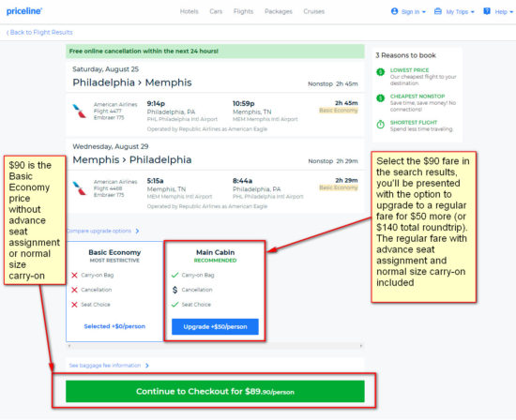Expand the Help dropdown
This screenshot has width=516, height=420.
pos(511,12)
